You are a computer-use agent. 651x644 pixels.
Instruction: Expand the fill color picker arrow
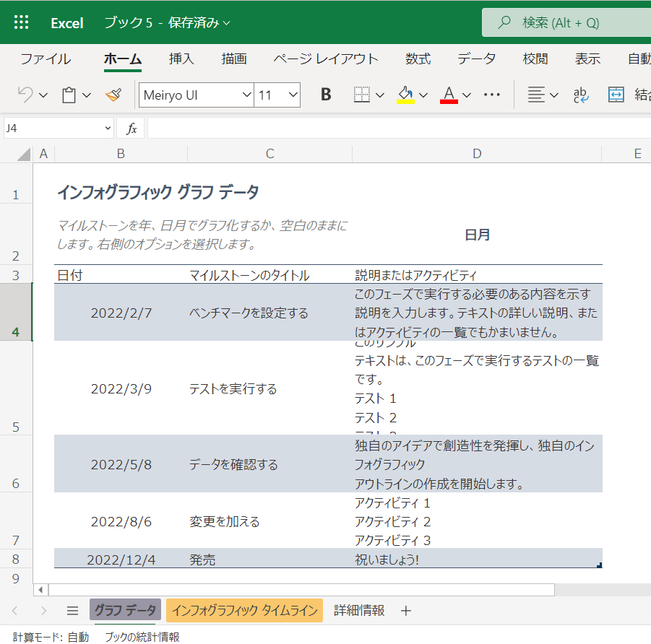coord(423,95)
